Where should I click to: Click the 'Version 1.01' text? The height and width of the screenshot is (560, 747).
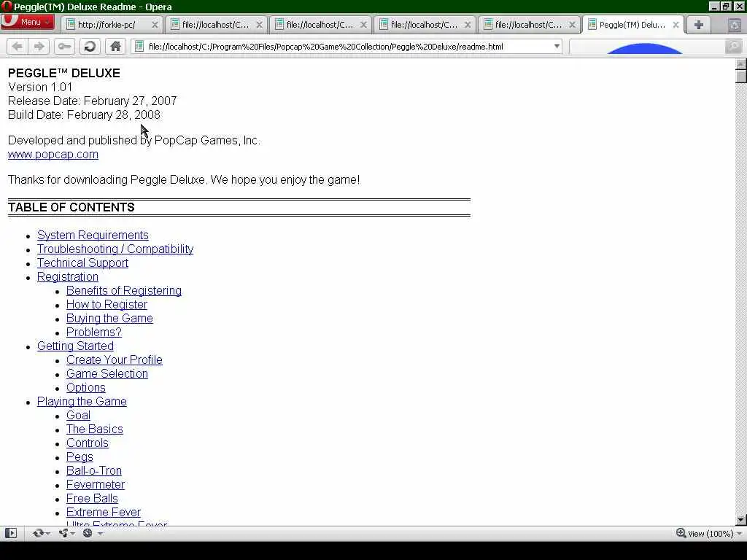coord(40,87)
